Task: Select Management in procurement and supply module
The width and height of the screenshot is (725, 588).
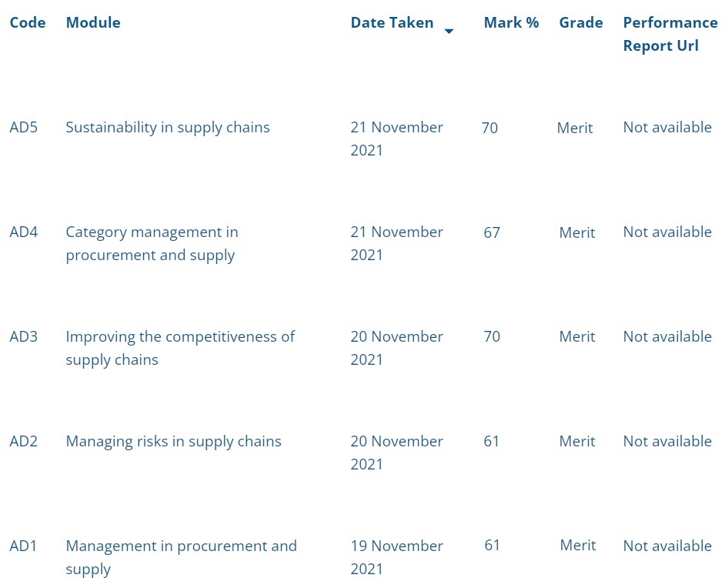Action: point(182,557)
